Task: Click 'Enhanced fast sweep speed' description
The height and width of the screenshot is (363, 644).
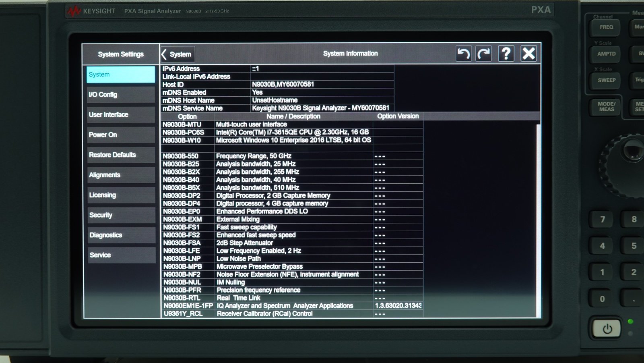Action: (x=256, y=235)
